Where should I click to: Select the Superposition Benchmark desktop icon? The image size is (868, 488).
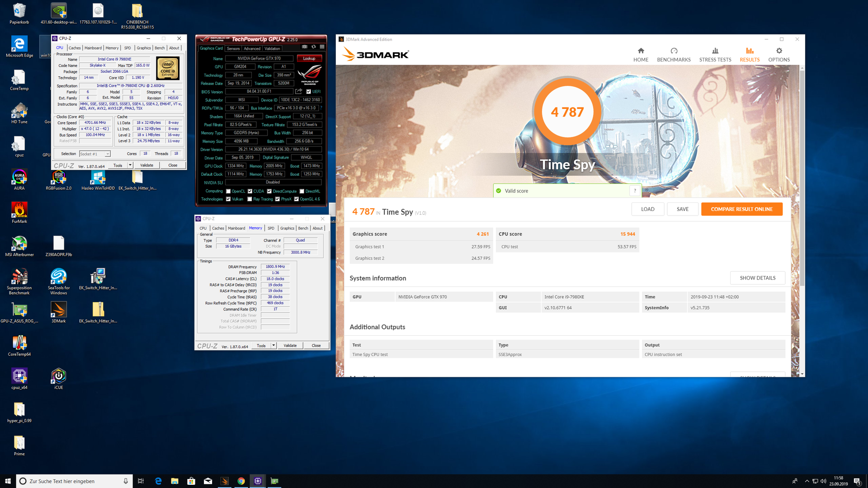[x=19, y=282]
